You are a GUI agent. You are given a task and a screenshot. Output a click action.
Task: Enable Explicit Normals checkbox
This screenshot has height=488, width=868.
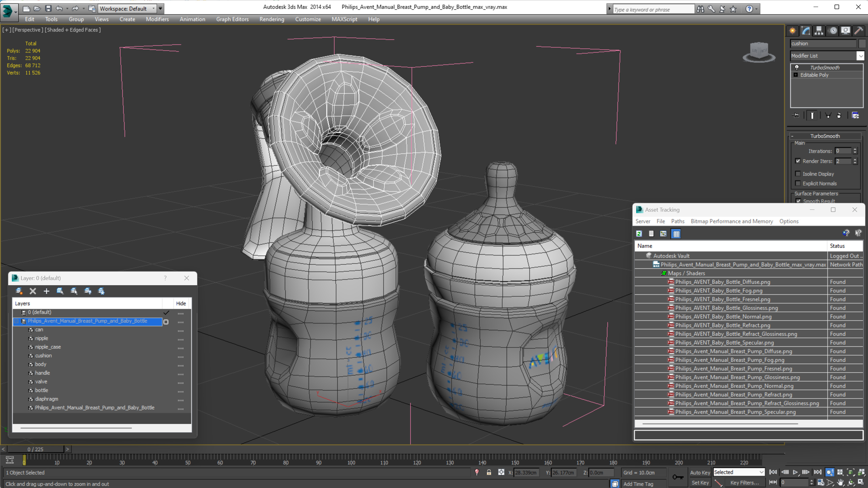[798, 183]
